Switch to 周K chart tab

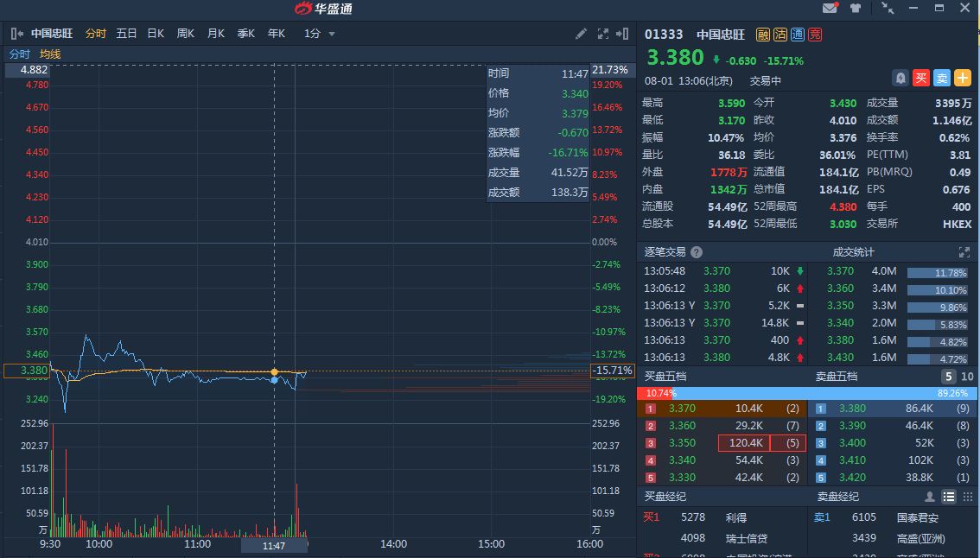tap(186, 34)
